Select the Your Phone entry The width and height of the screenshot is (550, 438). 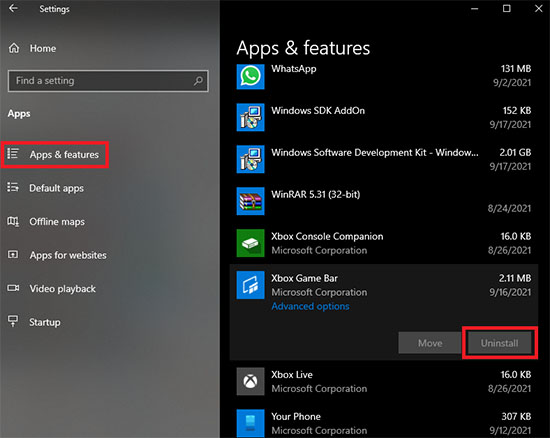(296, 416)
